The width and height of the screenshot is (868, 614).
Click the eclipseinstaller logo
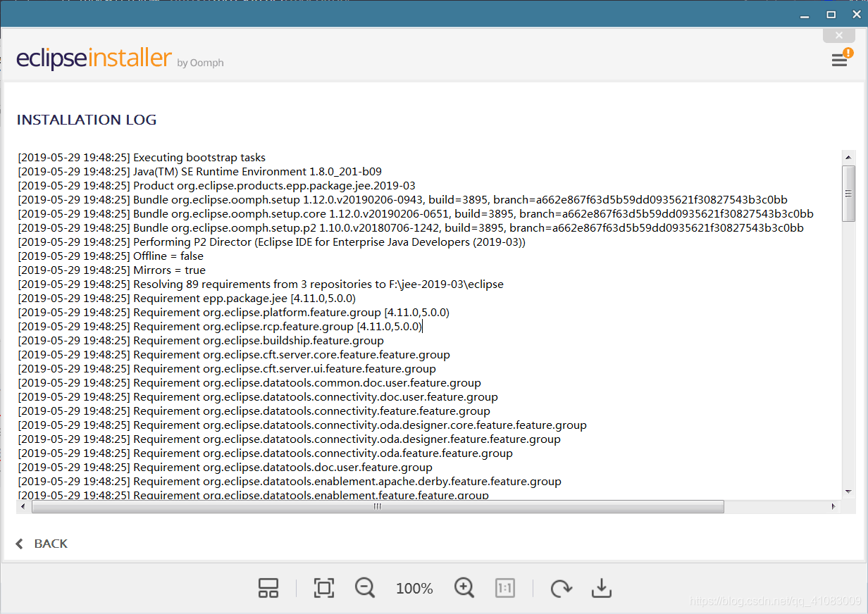click(x=94, y=58)
